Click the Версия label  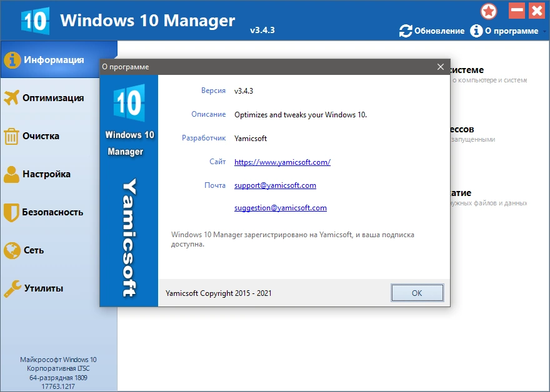click(213, 91)
